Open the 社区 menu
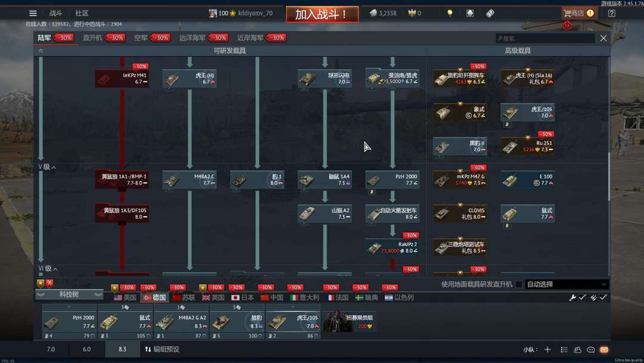This screenshot has height=363, width=644. coord(82,13)
